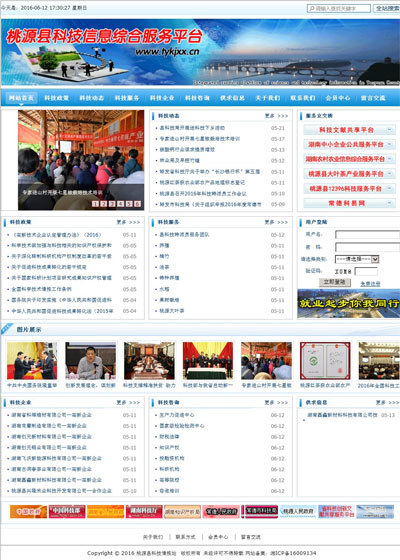Select slide 6 indicator on the slideshow
The height and width of the screenshot is (560, 400).
(138, 204)
